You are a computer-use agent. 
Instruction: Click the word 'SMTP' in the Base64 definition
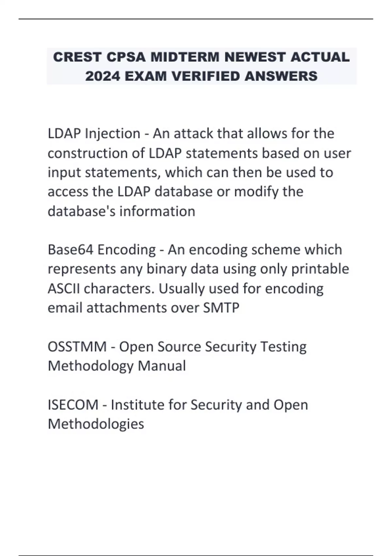click(x=221, y=308)
